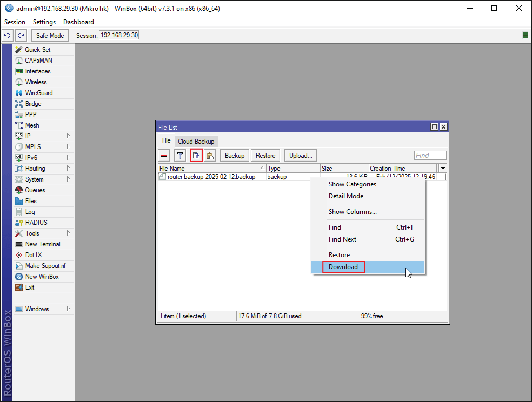Open a New Terminal
This screenshot has height=402, width=532.
[x=39, y=244]
